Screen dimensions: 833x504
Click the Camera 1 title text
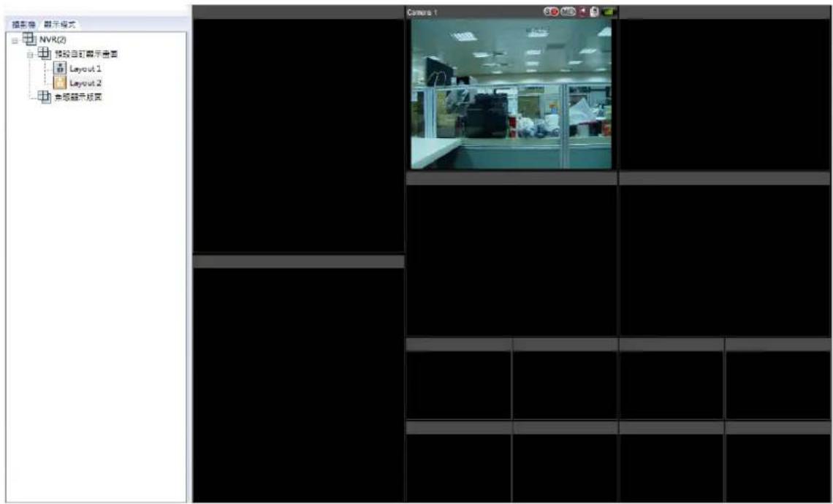pos(422,12)
